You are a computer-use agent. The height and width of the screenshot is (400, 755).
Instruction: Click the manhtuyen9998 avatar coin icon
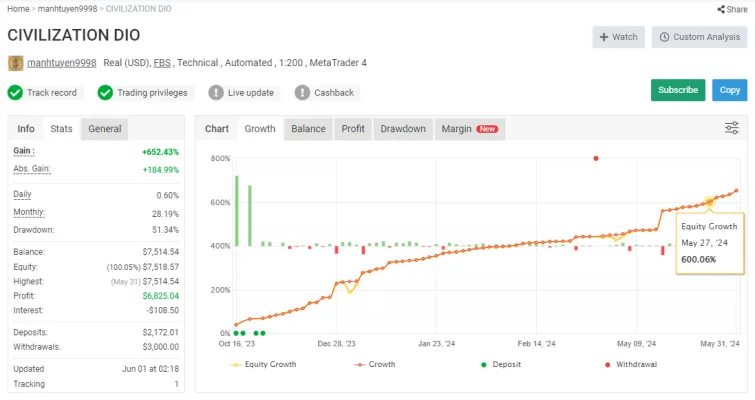(15, 63)
